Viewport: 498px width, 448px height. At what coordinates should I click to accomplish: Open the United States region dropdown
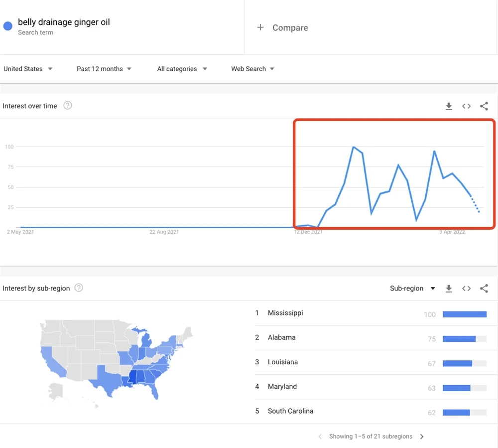click(x=28, y=69)
